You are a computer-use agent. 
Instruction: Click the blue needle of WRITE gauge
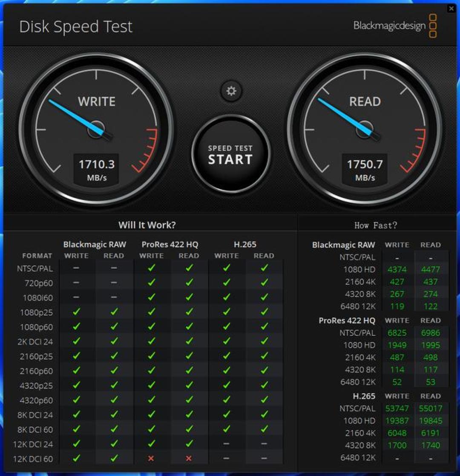[x=78, y=118]
